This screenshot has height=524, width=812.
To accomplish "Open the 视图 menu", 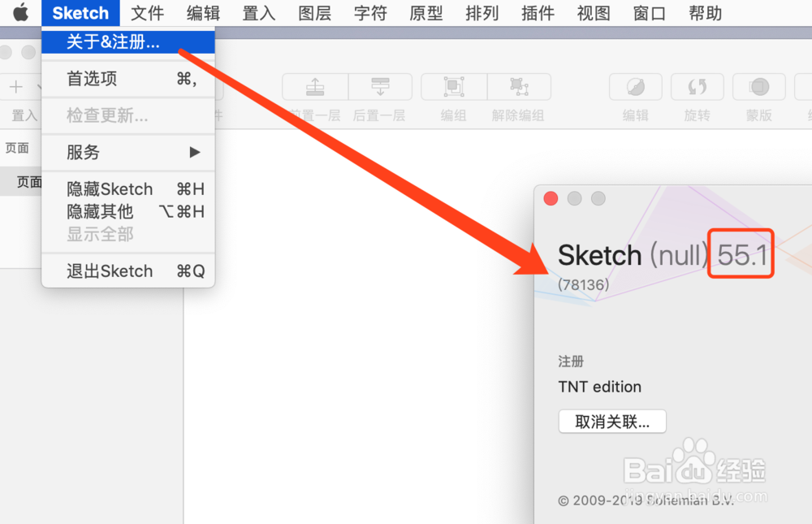I will pyautogui.click(x=594, y=13).
